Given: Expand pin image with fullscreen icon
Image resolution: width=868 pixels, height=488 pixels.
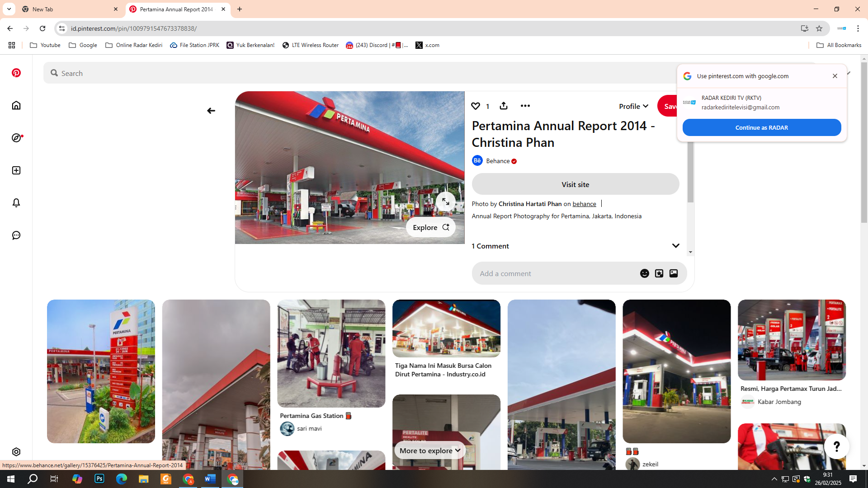Looking at the screenshot, I should (x=446, y=202).
